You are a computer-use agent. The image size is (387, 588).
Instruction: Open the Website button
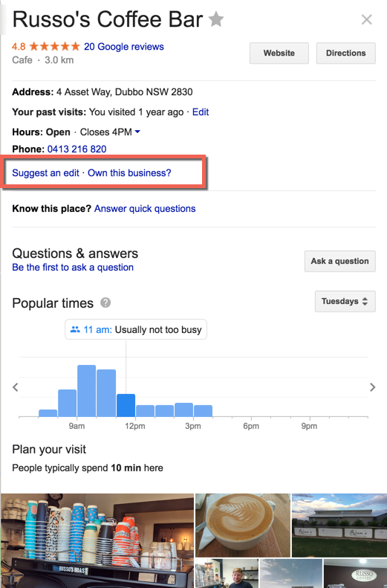279,53
